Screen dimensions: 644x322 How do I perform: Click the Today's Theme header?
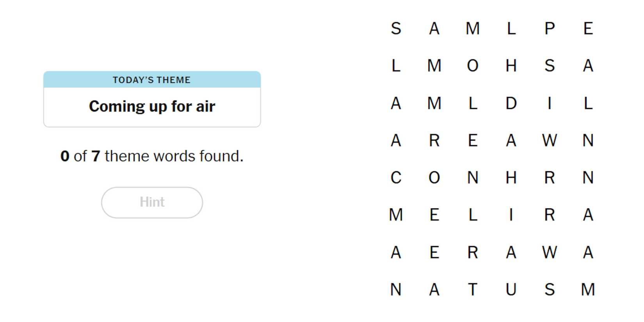[152, 80]
